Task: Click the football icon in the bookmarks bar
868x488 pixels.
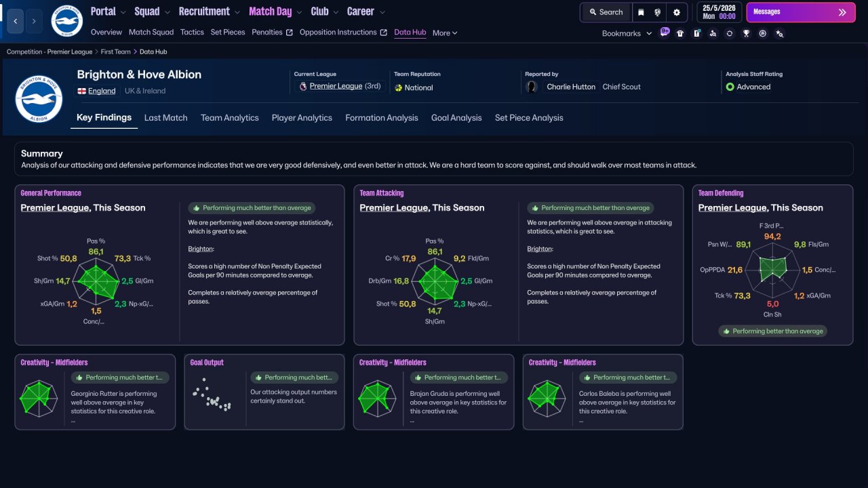Action: click(763, 33)
